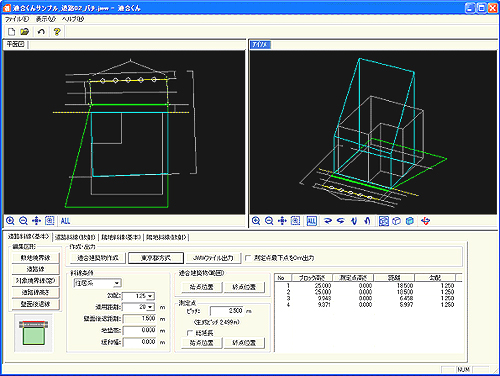Screen dimensions: 500x376
Task: Select the hidden-line cube display icon
Action: (x=396, y=221)
